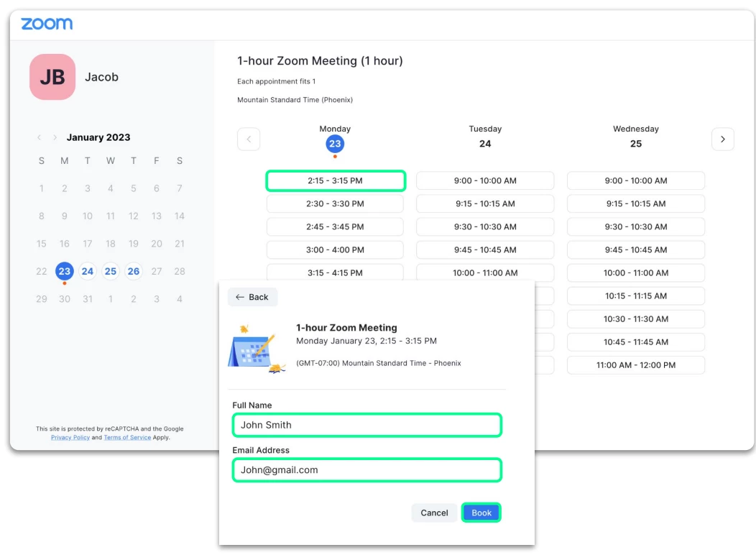Click the Email Address field
Screen dimensions: 756x555
pyautogui.click(x=367, y=469)
